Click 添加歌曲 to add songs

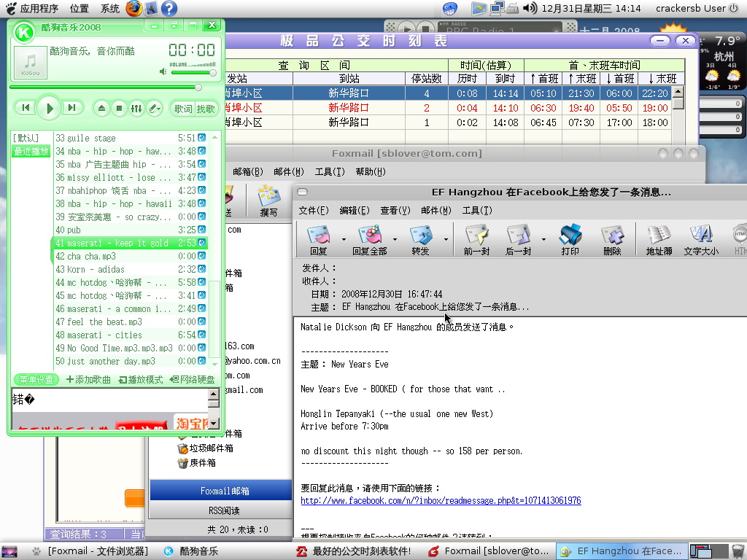(88, 379)
